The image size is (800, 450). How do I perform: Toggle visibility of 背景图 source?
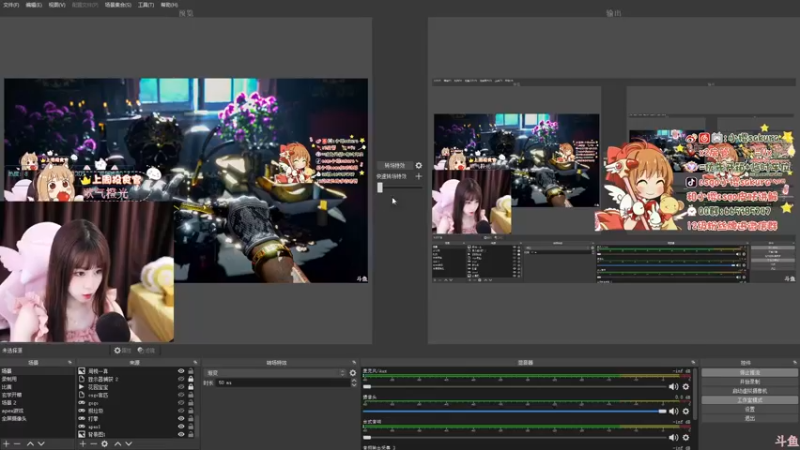(x=181, y=434)
